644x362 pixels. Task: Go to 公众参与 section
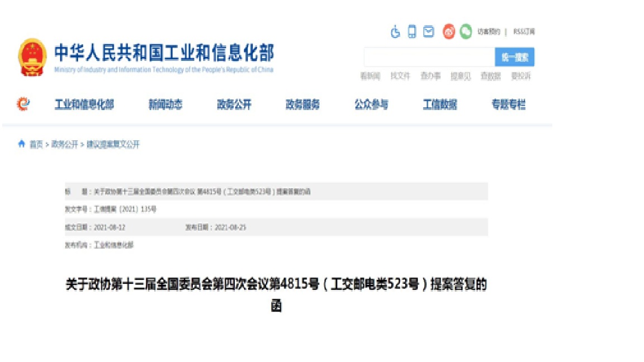pos(371,104)
